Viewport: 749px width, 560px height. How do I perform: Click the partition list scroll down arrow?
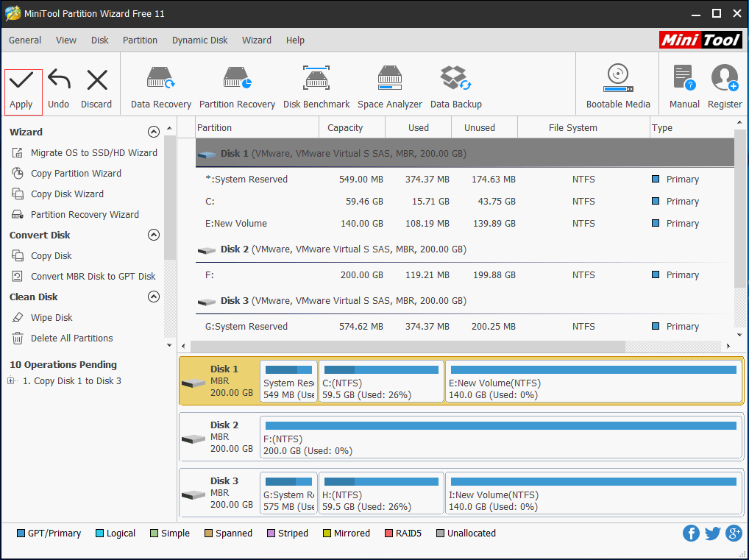tap(739, 335)
